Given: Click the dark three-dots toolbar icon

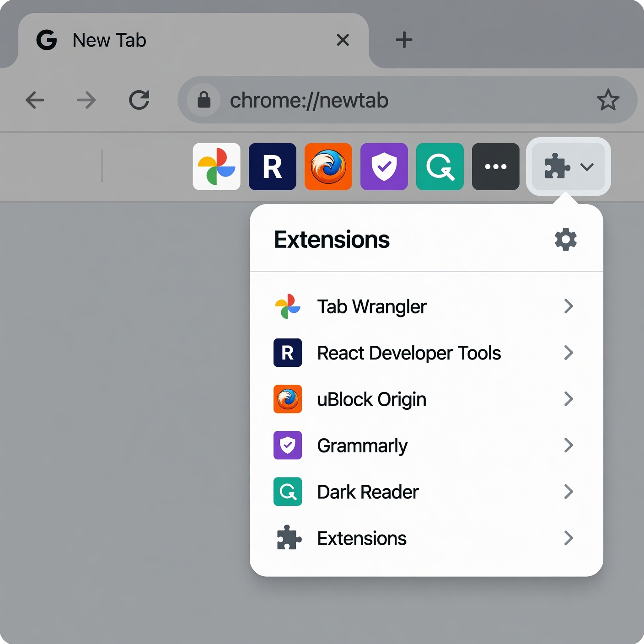Looking at the screenshot, I should coord(496,166).
